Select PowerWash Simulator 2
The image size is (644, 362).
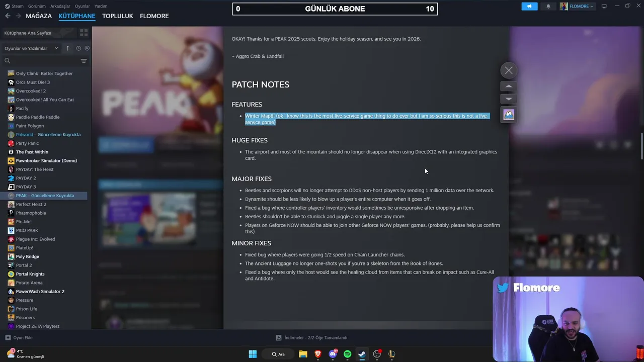tap(40, 292)
